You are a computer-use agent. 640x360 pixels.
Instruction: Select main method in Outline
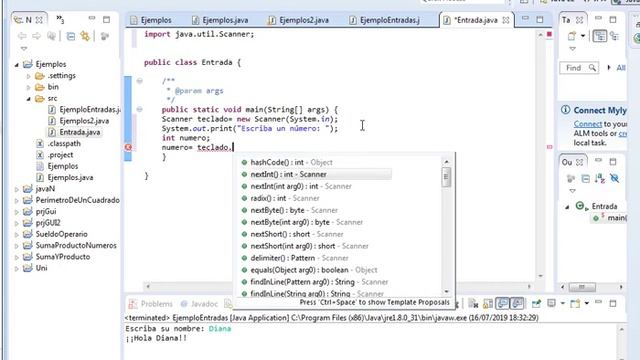coord(610,218)
